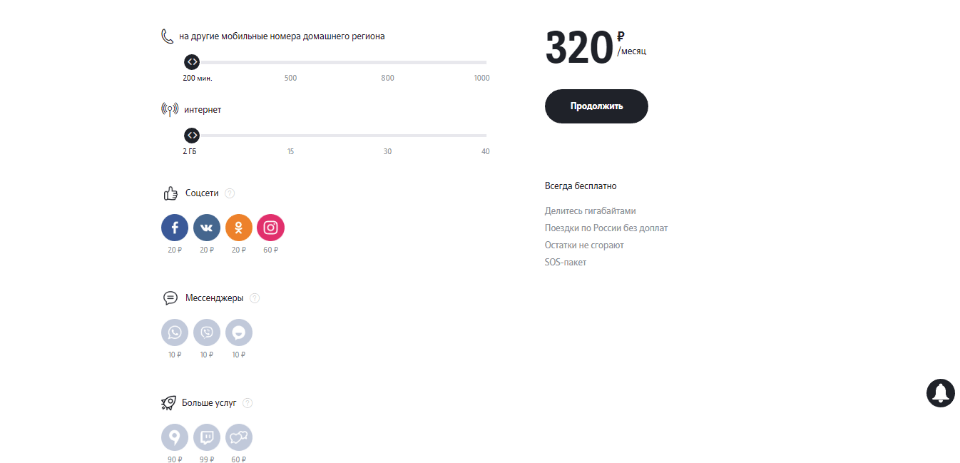This screenshot has width=960, height=463.
Task: Toggle the VK social network icon
Action: point(207,228)
